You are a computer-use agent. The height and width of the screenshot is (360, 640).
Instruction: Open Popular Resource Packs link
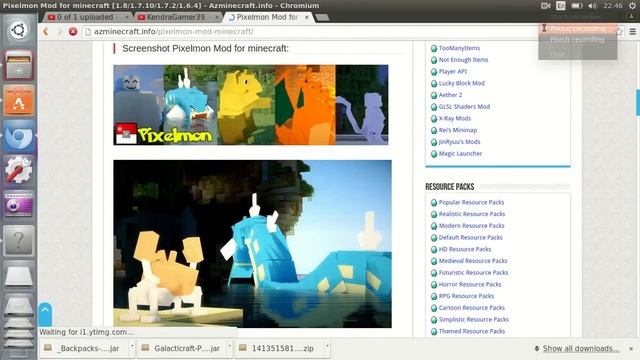pos(471,202)
